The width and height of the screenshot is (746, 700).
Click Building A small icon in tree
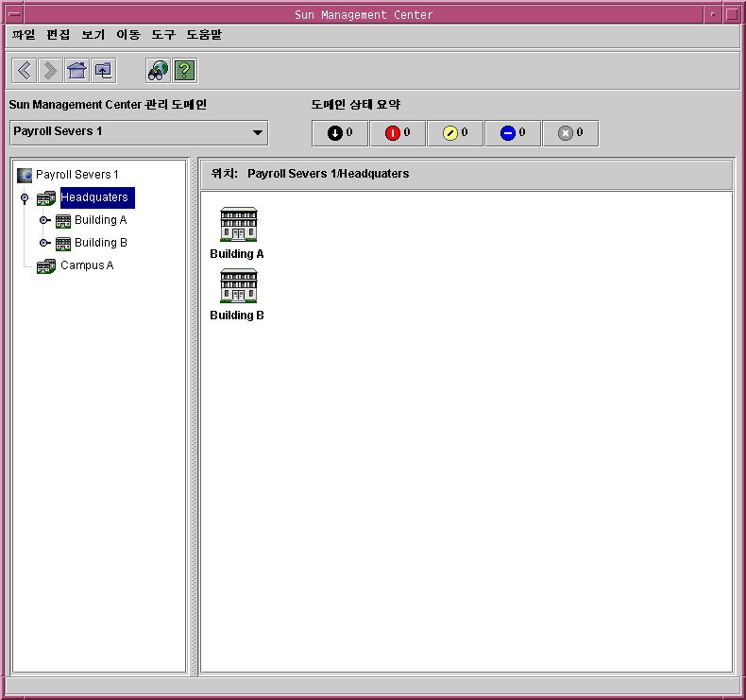[63, 220]
